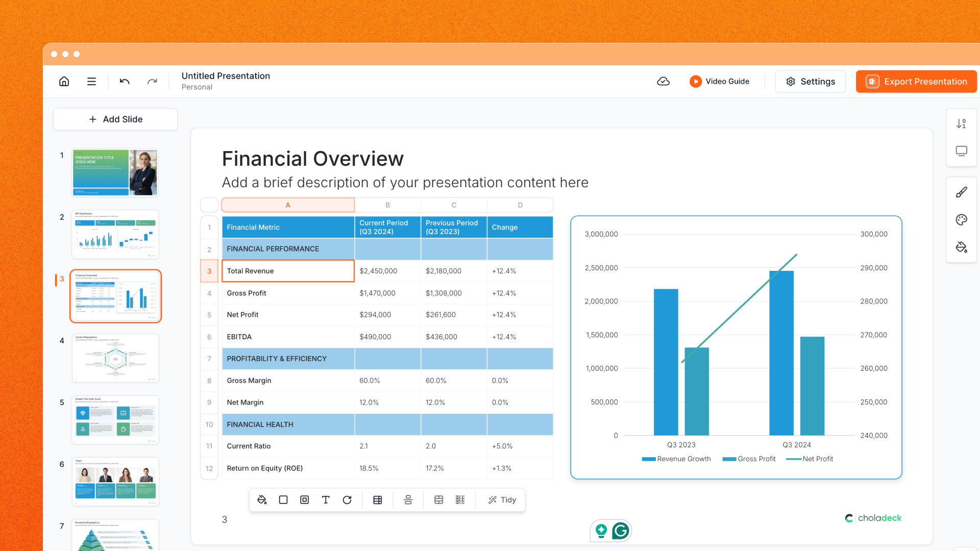Select the Net Margin cell
The image size is (980, 551).
click(288, 403)
